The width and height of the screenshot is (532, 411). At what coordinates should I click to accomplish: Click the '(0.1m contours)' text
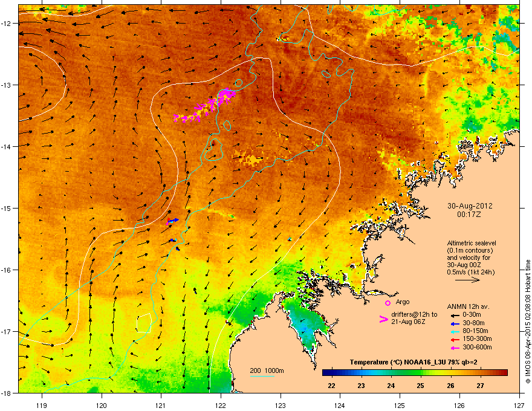[x=470, y=251]
